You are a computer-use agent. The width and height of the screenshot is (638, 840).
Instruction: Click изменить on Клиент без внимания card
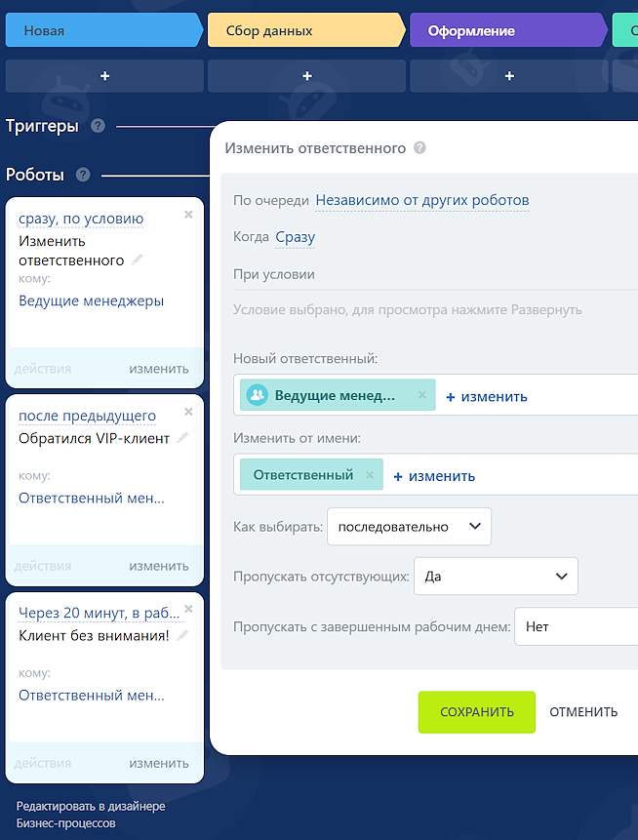(x=159, y=763)
